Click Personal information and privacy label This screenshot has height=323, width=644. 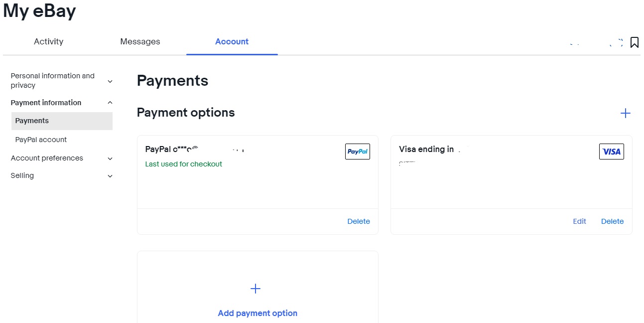pyautogui.click(x=53, y=81)
